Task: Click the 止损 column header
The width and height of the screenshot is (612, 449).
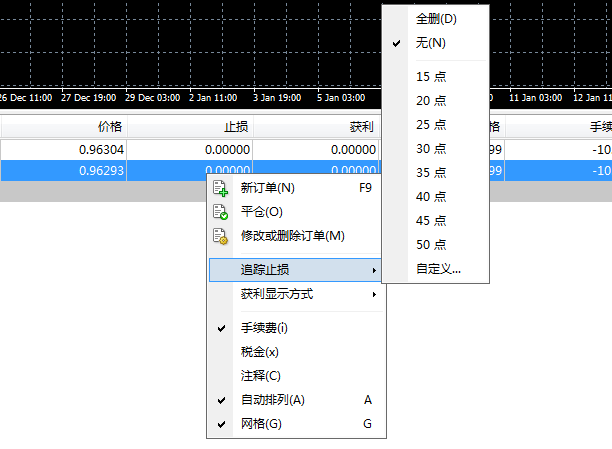Action: [236, 127]
